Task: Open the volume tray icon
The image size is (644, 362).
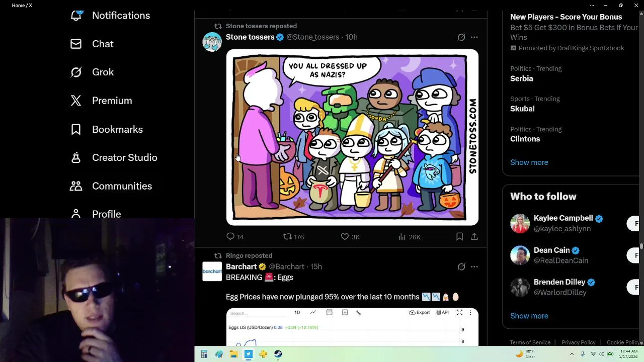Action: pos(601,354)
